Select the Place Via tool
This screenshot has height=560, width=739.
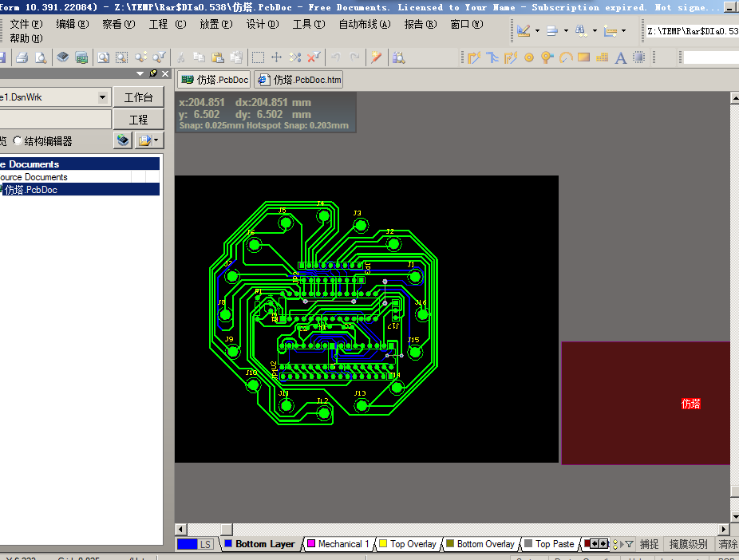547,57
